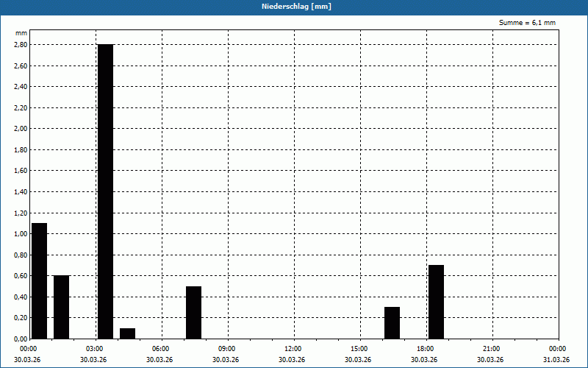Click the 0,30 mm bar after 16:00
This screenshot has height=368, width=588.
point(392,323)
